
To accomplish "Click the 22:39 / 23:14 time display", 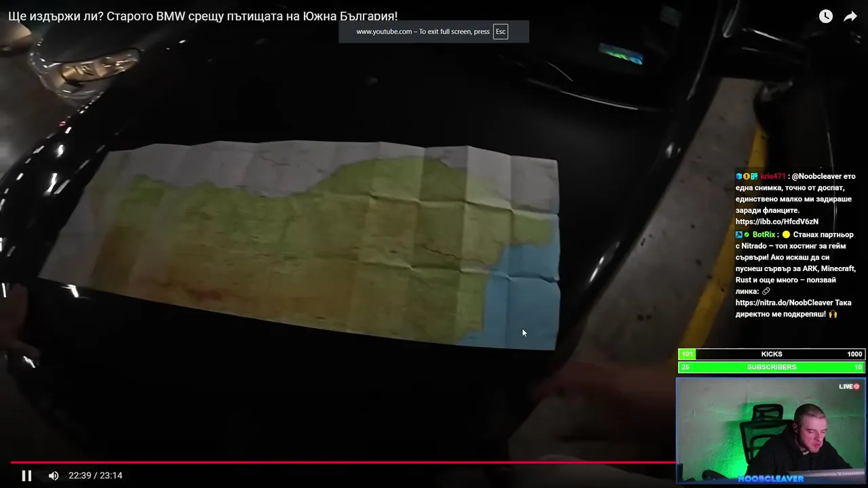I will pos(96,476).
